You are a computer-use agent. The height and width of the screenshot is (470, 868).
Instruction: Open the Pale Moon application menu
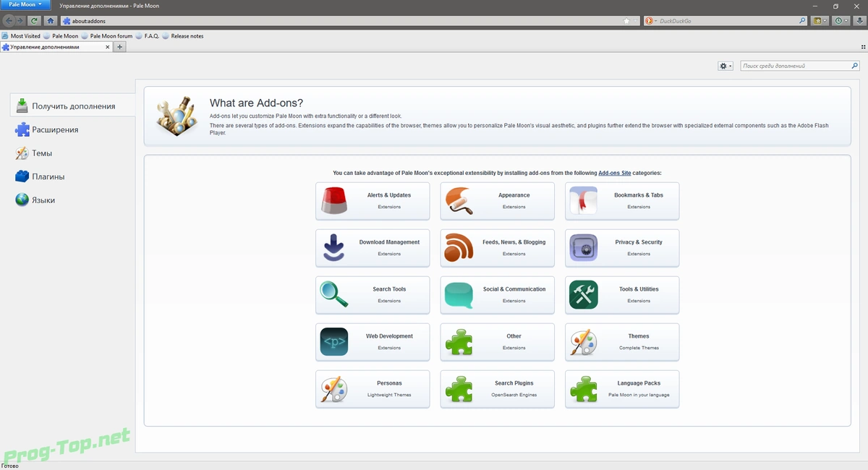25,5
